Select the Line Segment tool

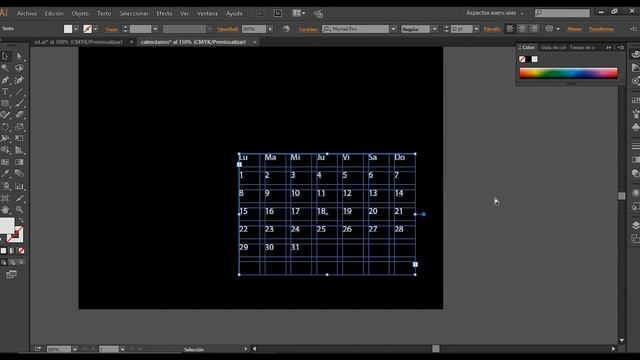click(19, 92)
